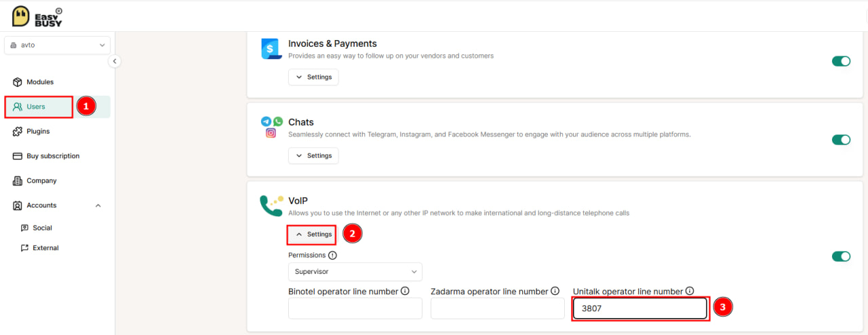The width and height of the screenshot is (868, 335).
Task: Expand Settings under Invoices & Payments
Action: point(313,77)
